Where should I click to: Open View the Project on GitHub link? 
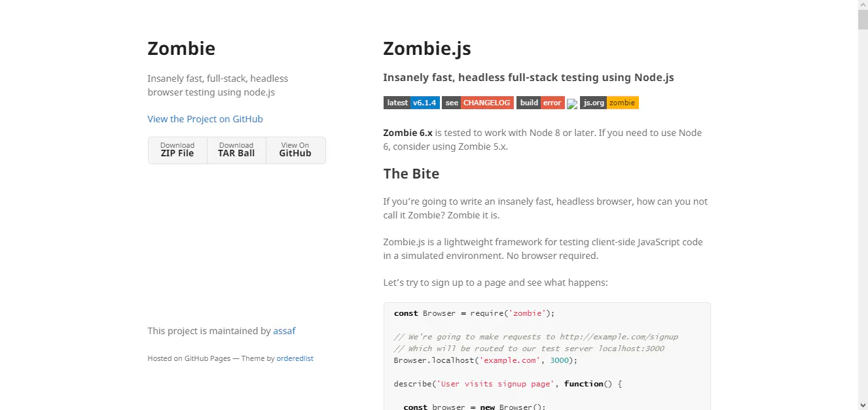205,119
